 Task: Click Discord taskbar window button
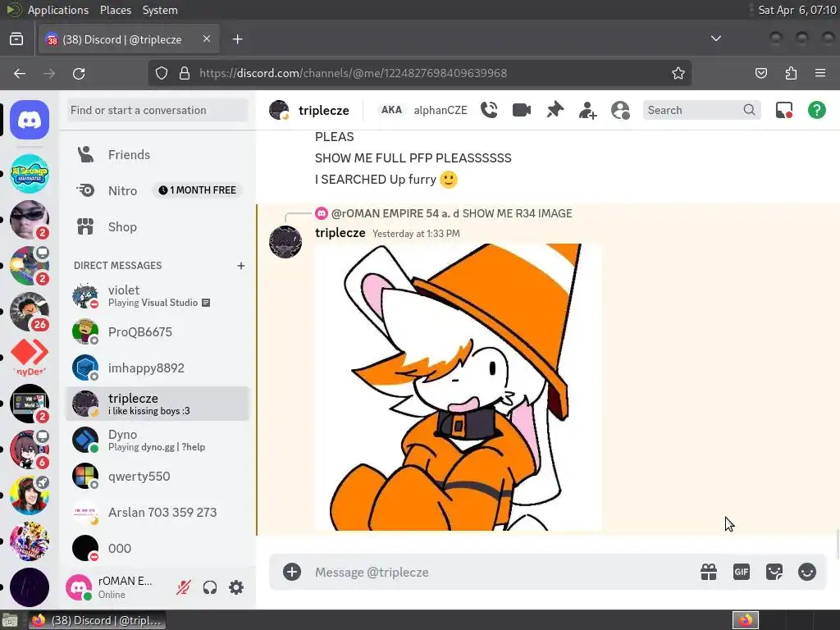(97, 620)
